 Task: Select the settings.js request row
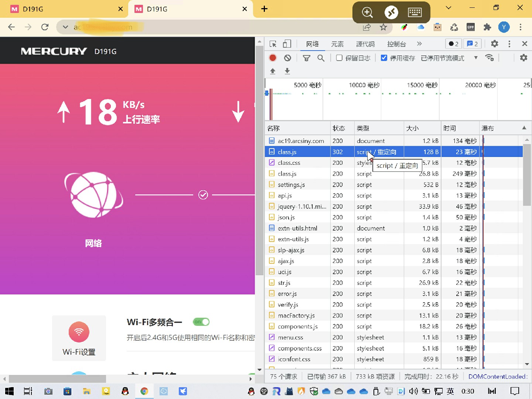(x=291, y=185)
